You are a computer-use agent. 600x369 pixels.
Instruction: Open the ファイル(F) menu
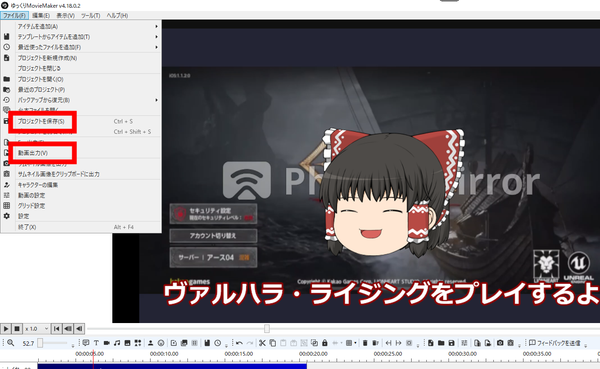[x=14, y=16]
